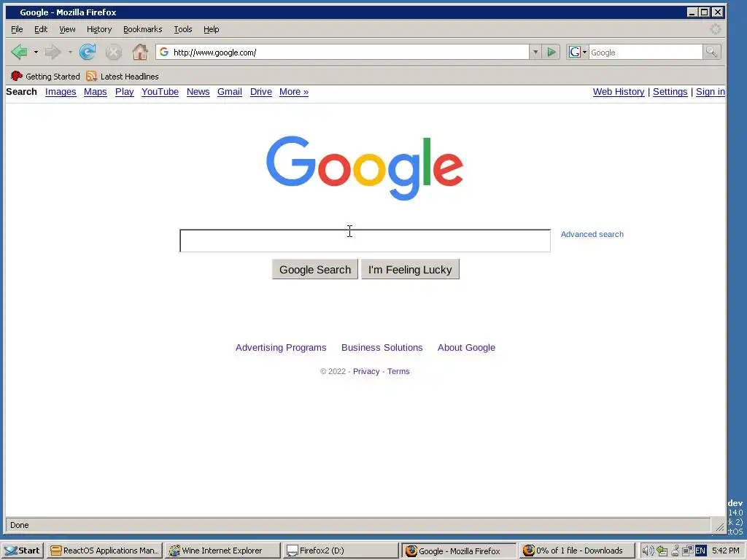Click the EN language indicator
The width and height of the screenshot is (747, 560).
[700, 551]
